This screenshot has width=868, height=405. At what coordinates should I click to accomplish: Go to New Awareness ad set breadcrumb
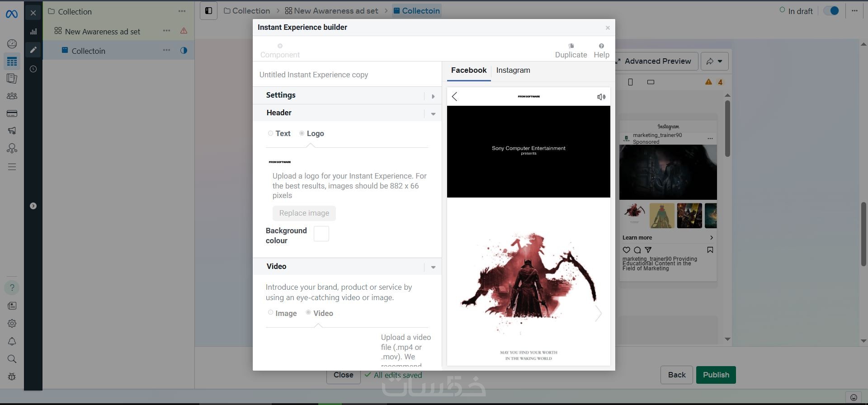click(331, 11)
